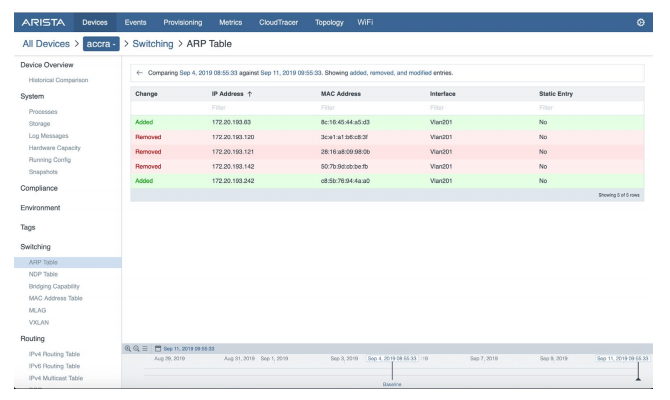Image resolution: width=670 pixels, height=400 pixels.
Task: Open the calendar icon date picker
Action: (x=158, y=349)
